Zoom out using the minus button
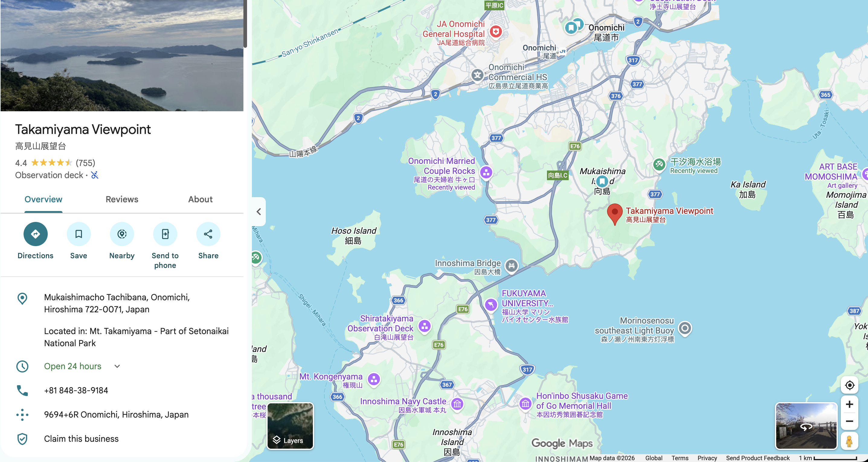 click(850, 421)
